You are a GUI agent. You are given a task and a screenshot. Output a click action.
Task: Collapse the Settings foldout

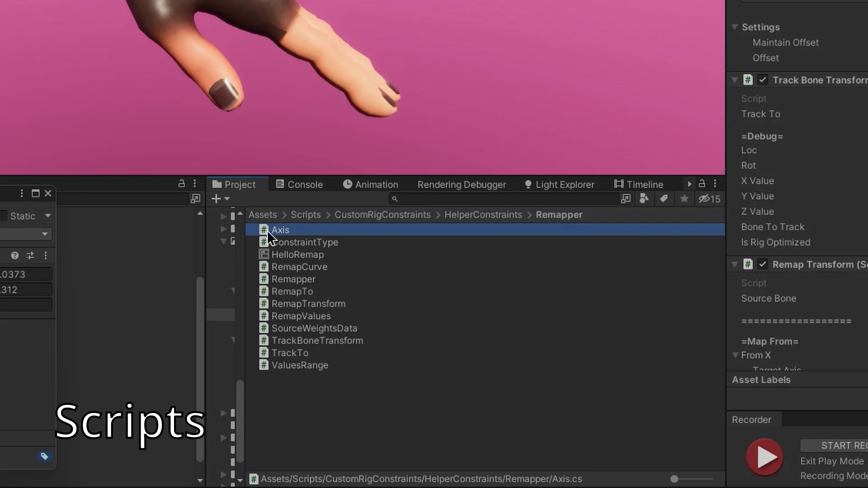click(x=734, y=27)
